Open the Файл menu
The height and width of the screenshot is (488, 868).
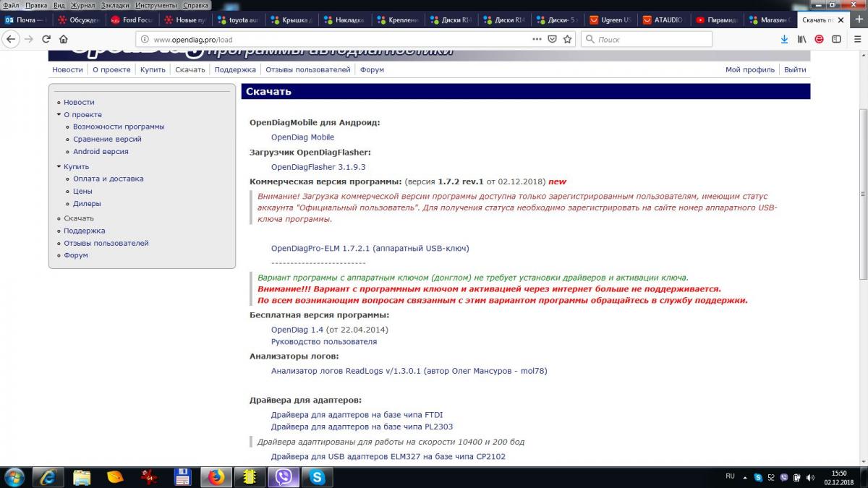pos(11,5)
